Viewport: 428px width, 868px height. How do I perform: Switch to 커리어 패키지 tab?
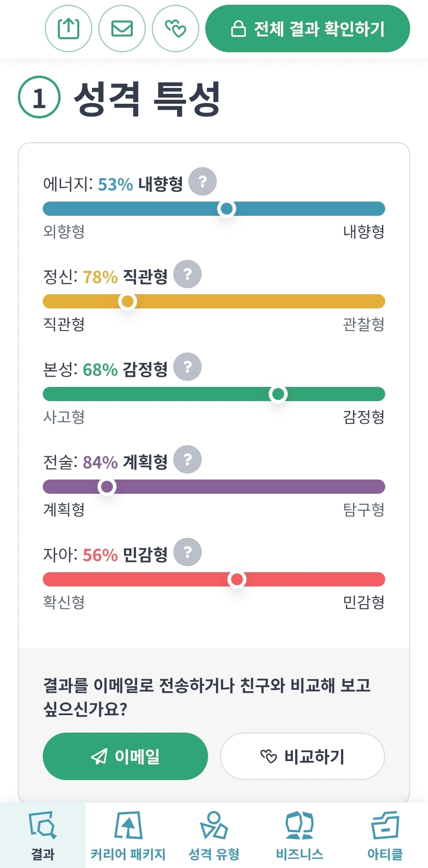click(128, 836)
